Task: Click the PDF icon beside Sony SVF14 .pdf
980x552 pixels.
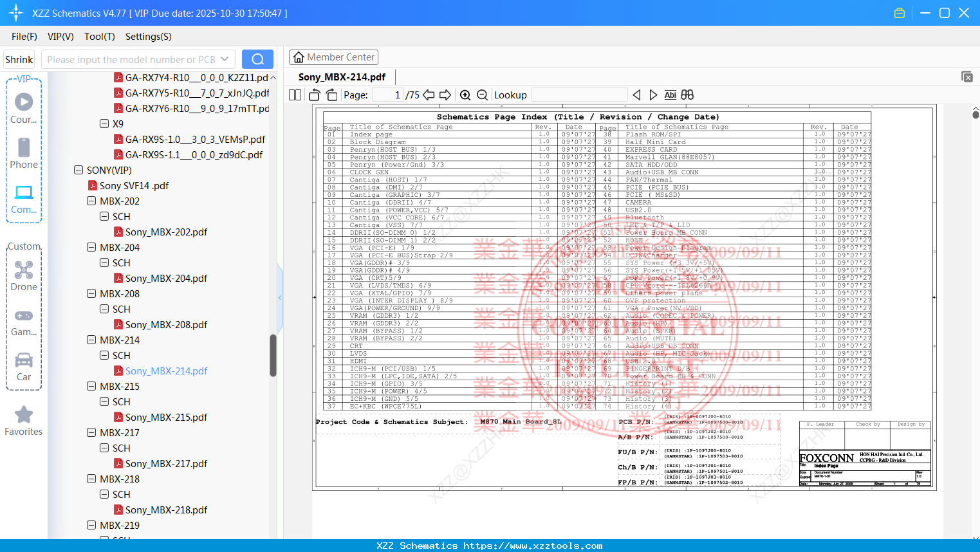Action: click(93, 185)
